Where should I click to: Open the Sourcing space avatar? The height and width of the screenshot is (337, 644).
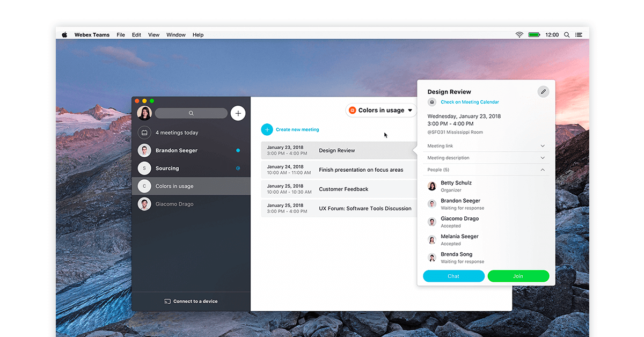click(x=144, y=169)
